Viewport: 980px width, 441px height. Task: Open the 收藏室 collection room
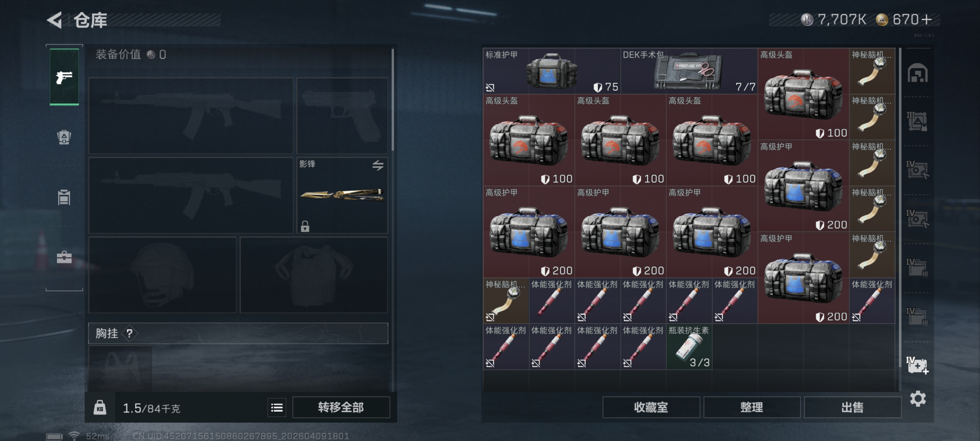(651, 407)
